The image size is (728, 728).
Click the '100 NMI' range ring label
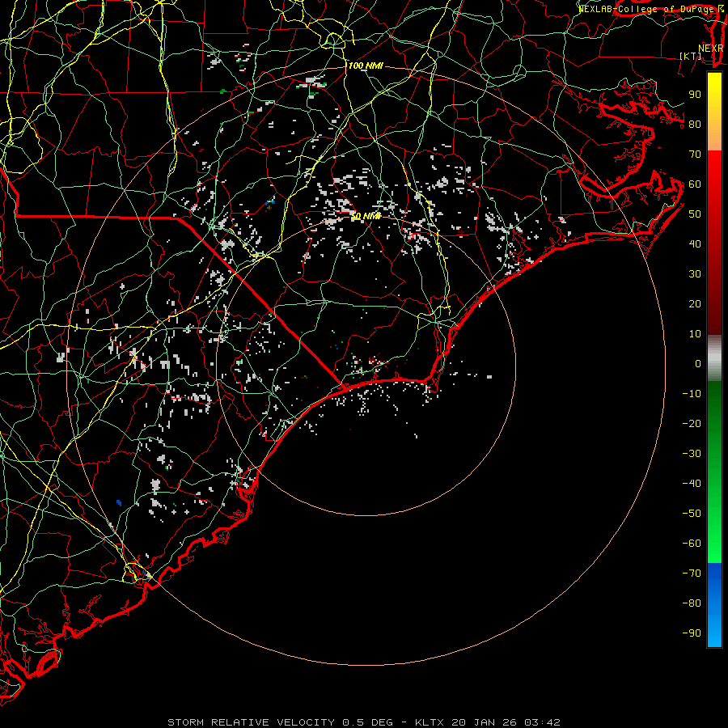coord(366,66)
